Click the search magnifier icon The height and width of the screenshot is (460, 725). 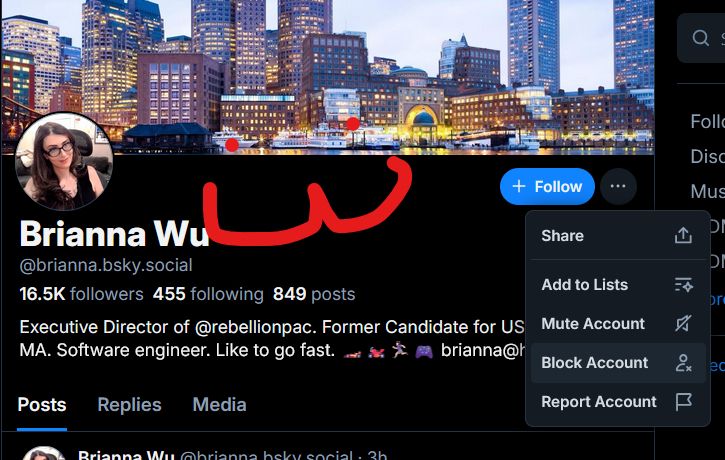700,37
